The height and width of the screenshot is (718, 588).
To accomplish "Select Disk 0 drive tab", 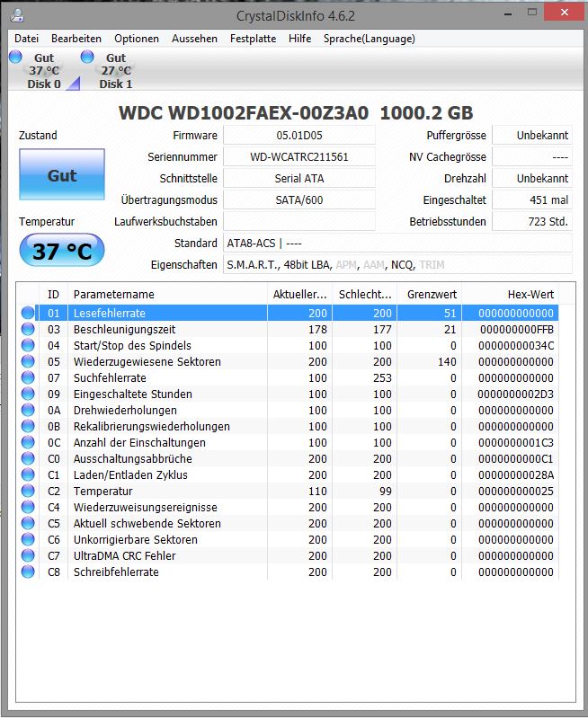I will click(x=44, y=71).
